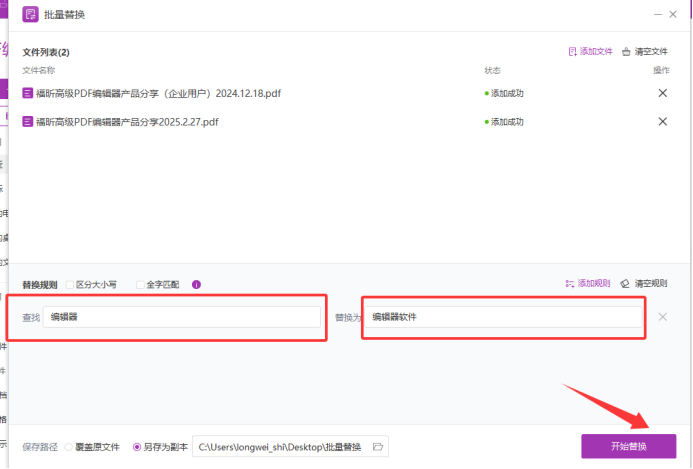Viewport: 693px width, 469px height.
Task: Select file name 福昕高级PDF编辑器产品分享2025.2.27.pdf
Action: pyautogui.click(x=127, y=122)
